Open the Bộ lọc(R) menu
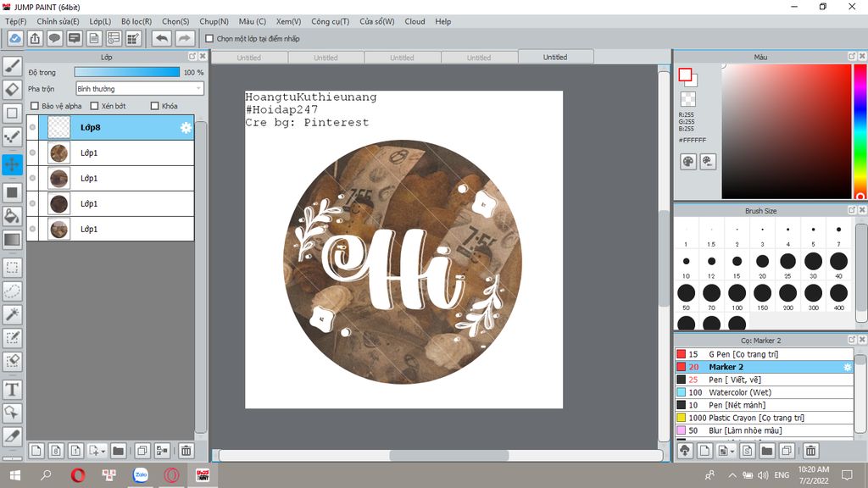This screenshot has width=868, height=488. click(x=136, y=21)
